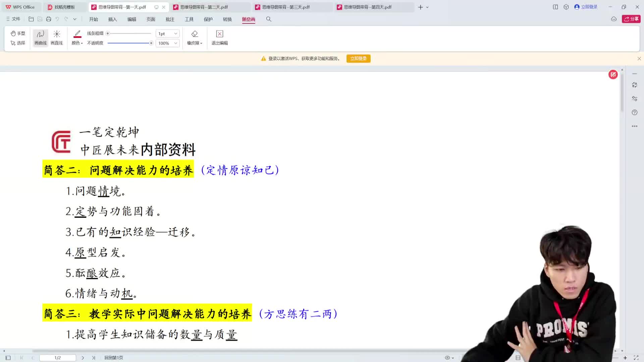Screen dimensions: 644x362
Task: Select the 线条粗细 radio button
Action: (108, 33)
